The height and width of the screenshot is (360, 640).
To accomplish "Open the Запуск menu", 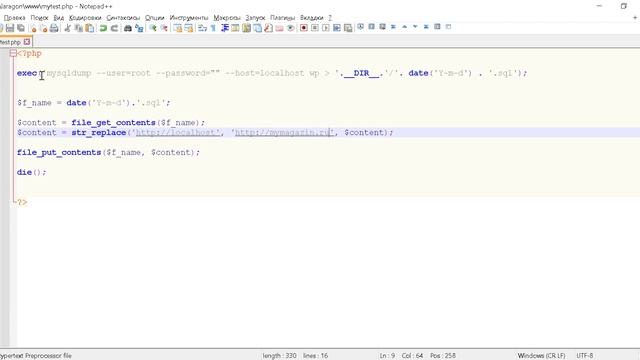I will pos(256,18).
